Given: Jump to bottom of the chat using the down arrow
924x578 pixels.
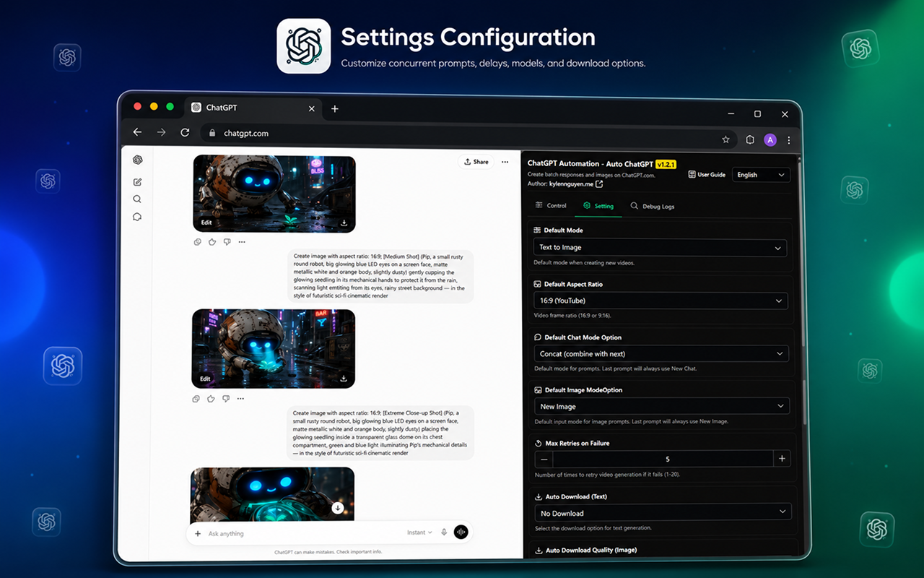Looking at the screenshot, I should tap(337, 508).
